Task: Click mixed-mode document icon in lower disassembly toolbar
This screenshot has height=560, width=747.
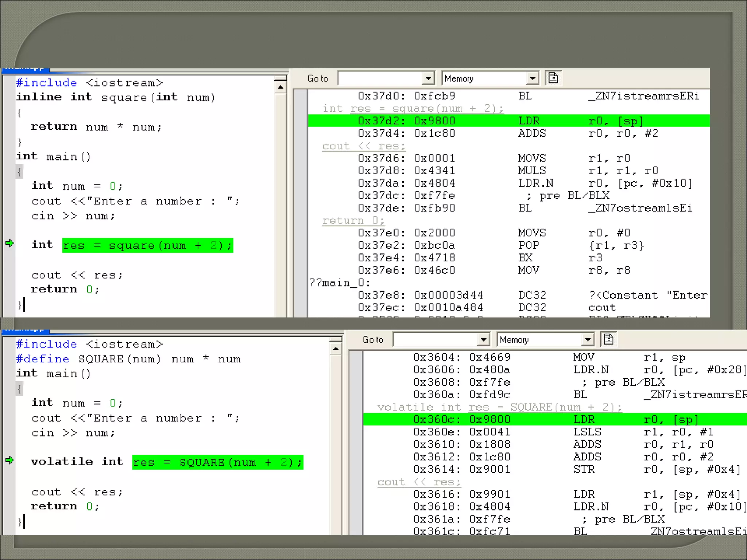Action: click(x=608, y=339)
